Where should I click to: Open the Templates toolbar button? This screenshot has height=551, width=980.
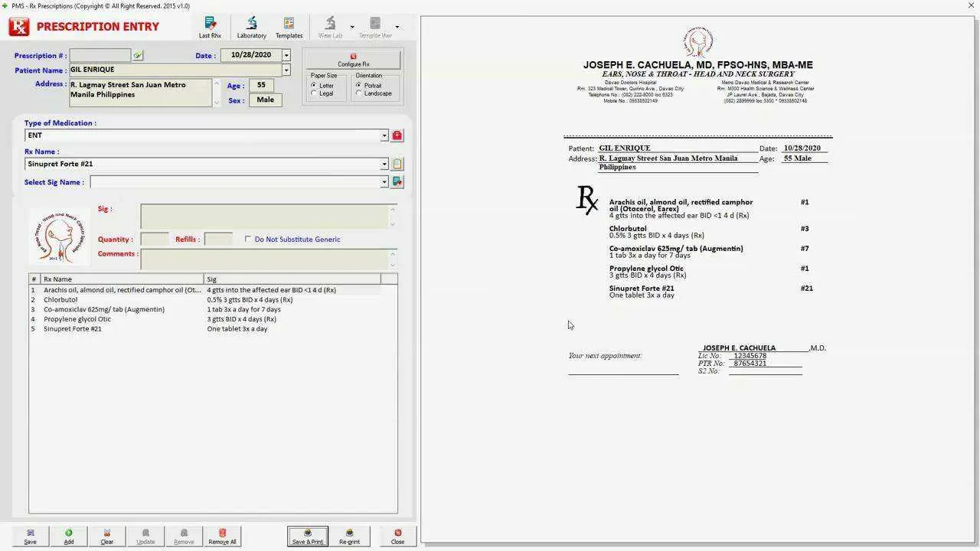[x=289, y=28]
